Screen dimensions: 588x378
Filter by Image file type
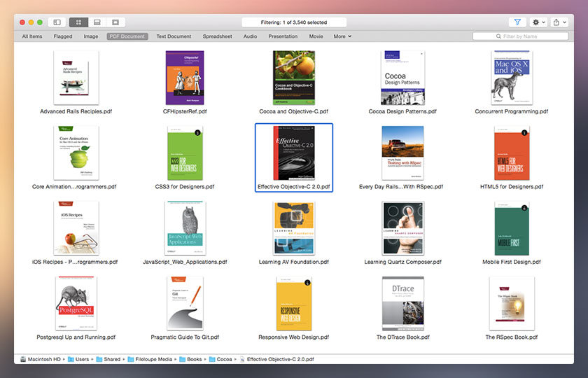point(91,36)
